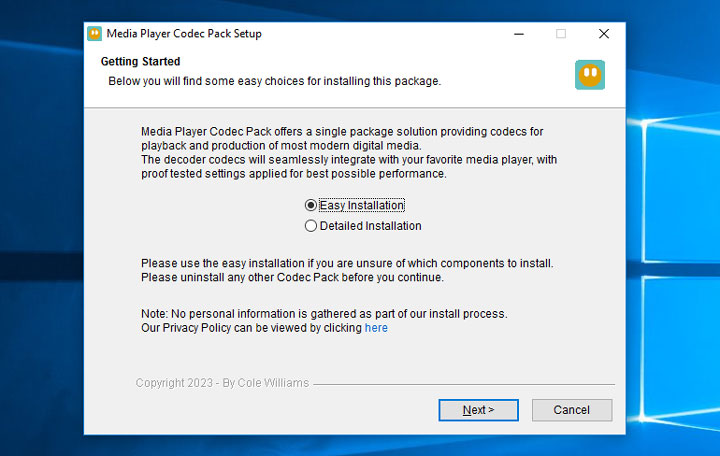This screenshot has height=456, width=720.
Task: Select the Easy Installation radio button
Action: (x=311, y=206)
